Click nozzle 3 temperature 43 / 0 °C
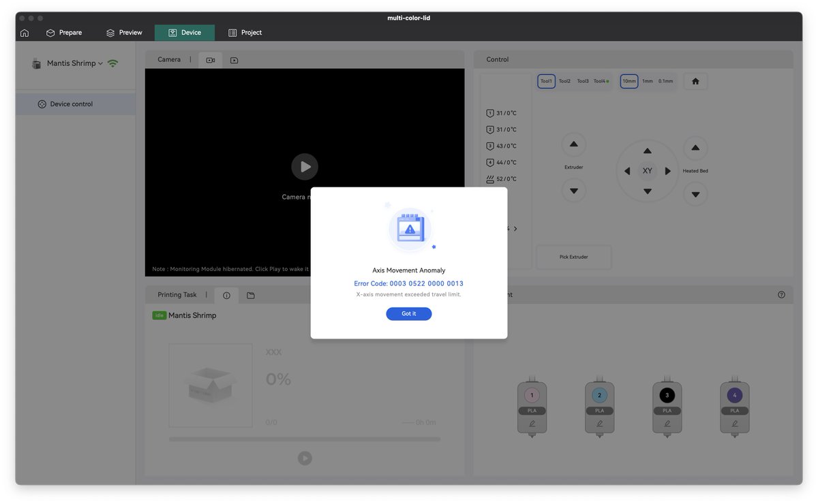This screenshot has height=504, width=818. tap(502, 146)
